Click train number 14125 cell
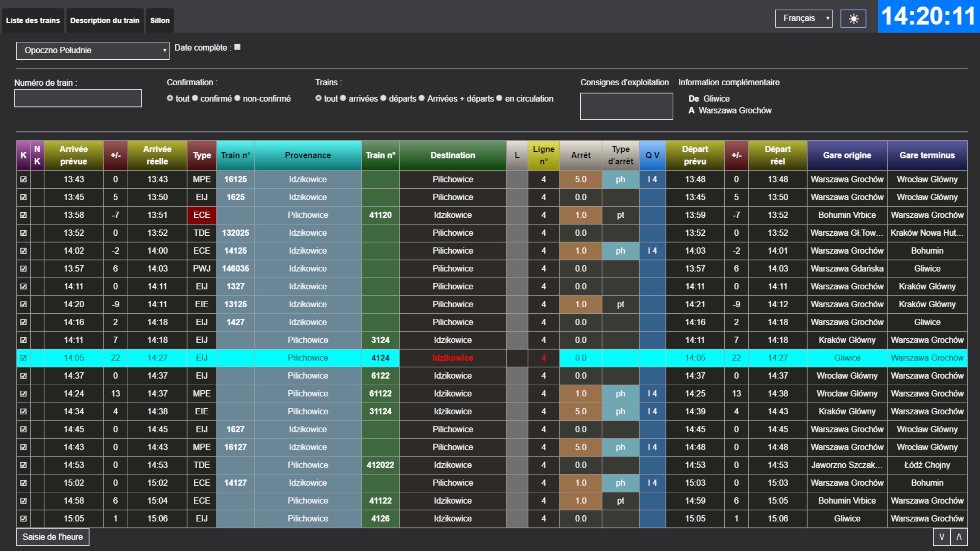This screenshot has height=551, width=980. coord(235,251)
